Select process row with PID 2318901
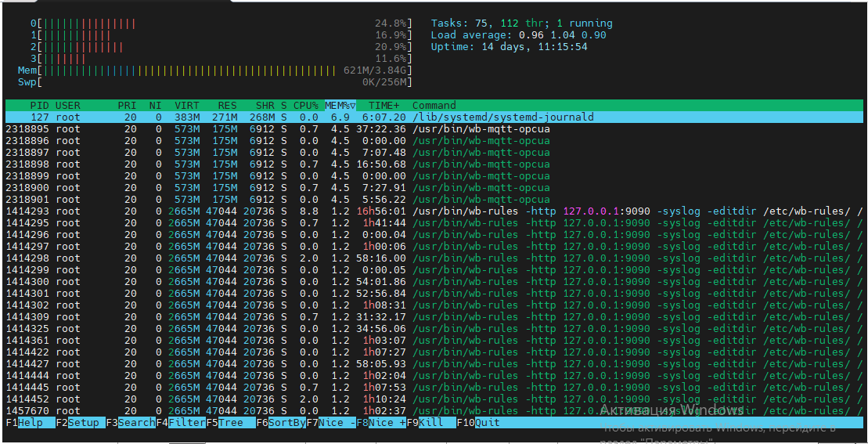This screenshot has width=868, height=444. [x=434, y=200]
